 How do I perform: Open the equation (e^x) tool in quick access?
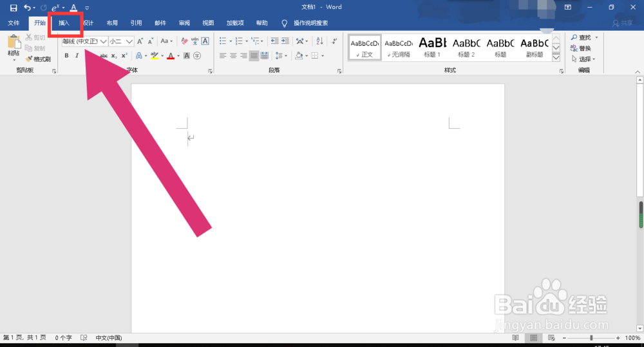(56, 7)
